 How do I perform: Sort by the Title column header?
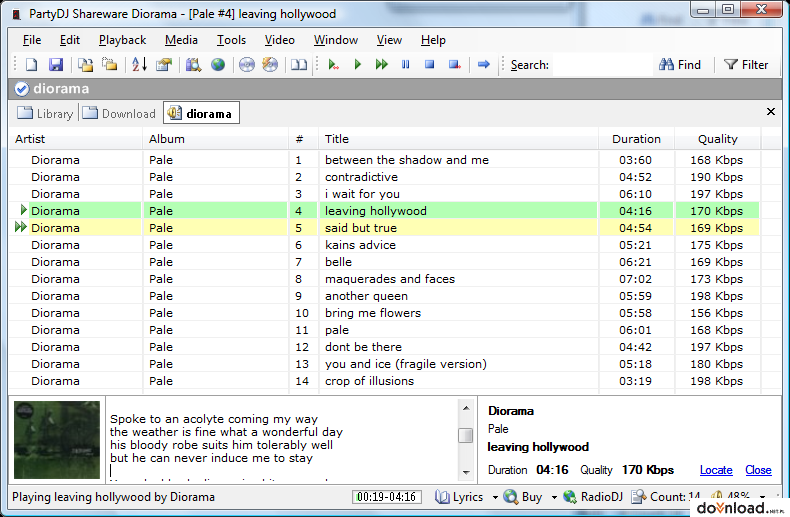[x=458, y=139]
